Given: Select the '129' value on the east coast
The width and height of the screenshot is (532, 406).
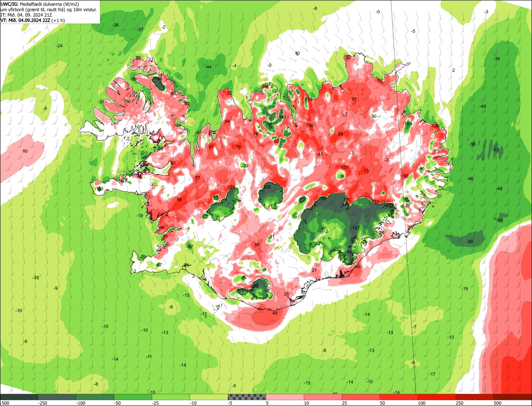Looking at the screenshot, I should (x=436, y=126).
